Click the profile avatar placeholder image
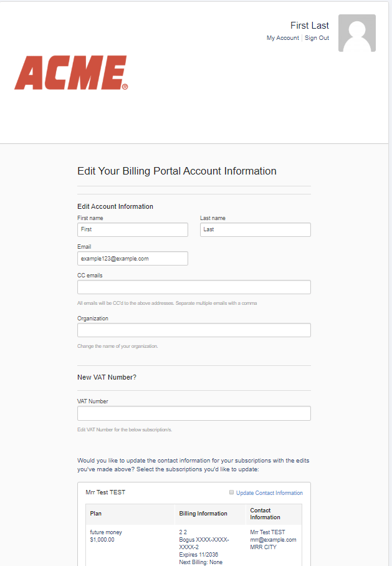Image resolution: width=392 pixels, height=566 pixels. (x=357, y=32)
